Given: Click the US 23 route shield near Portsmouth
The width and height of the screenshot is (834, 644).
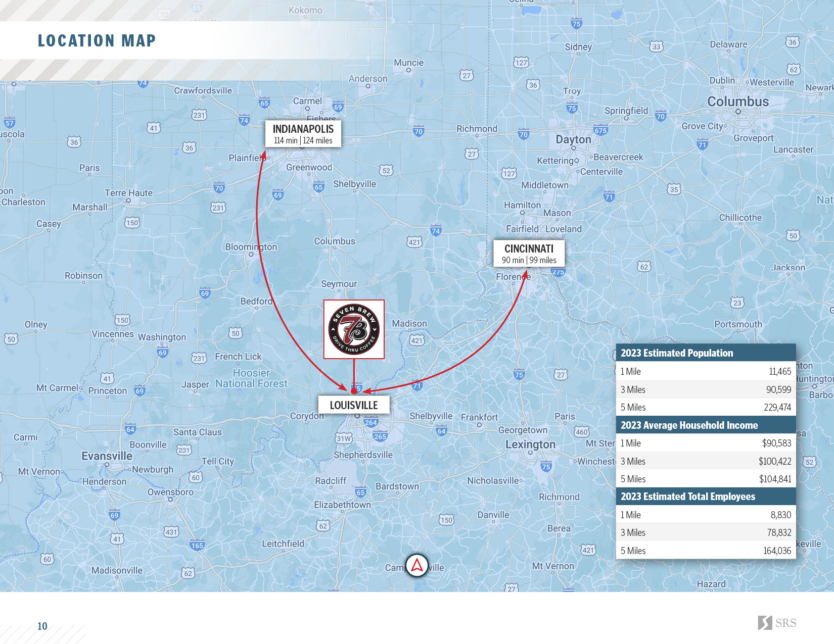Looking at the screenshot, I should (737, 303).
